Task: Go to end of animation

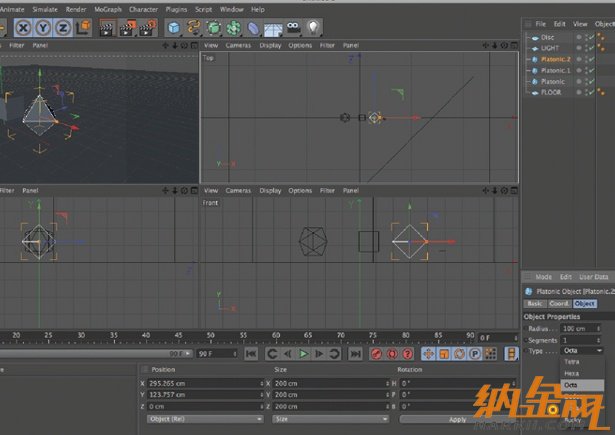Action: tap(355, 354)
